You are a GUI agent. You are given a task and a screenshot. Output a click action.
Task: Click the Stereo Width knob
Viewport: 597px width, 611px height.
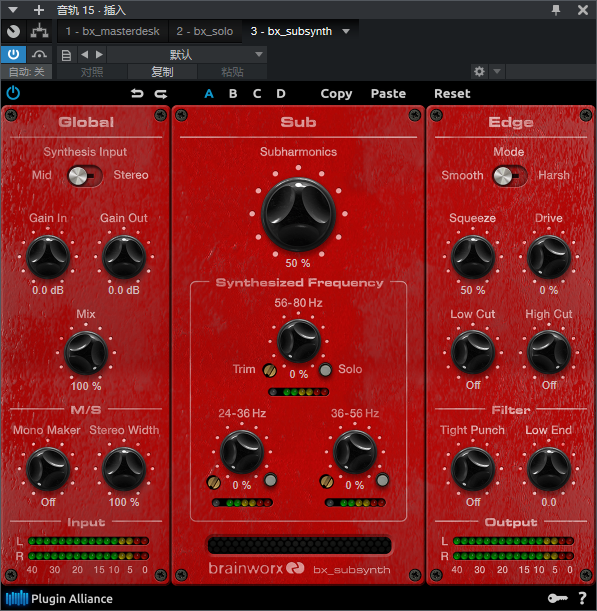click(x=124, y=469)
